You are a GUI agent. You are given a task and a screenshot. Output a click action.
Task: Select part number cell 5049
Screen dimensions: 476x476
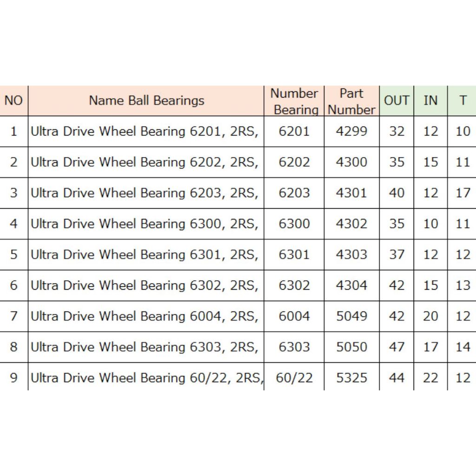pyautogui.click(x=351, y=316)
